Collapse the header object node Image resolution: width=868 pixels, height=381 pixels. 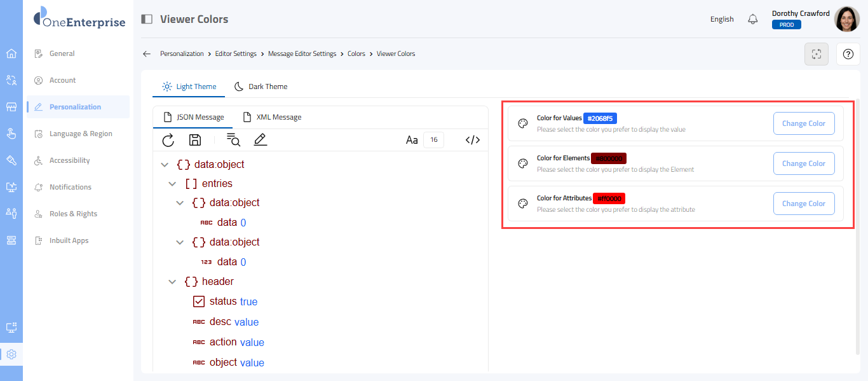pos(172,282)
